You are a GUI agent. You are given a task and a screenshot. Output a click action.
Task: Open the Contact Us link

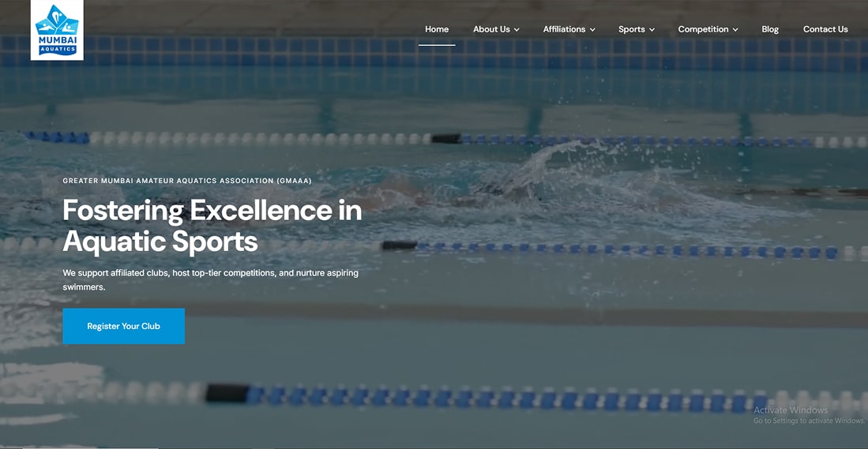click(825, 29)
